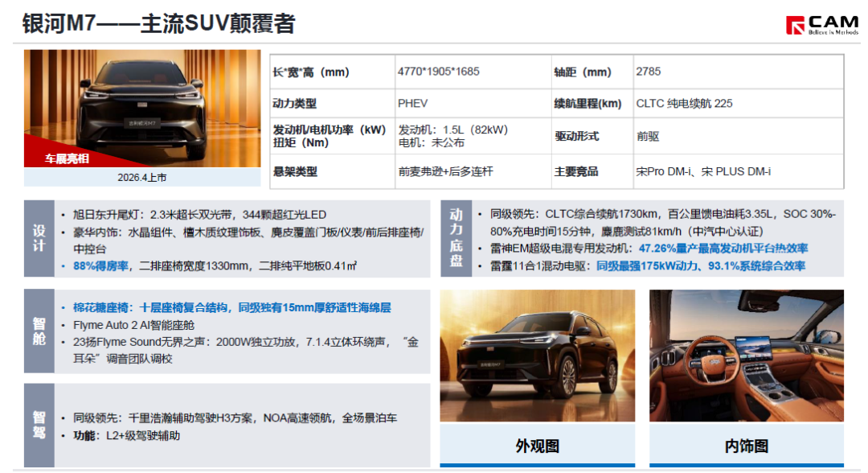Click the 车展亮相 red banner label
Viewport: 868px width, 473px height.
pyautogui.click(x=67, y=159)
